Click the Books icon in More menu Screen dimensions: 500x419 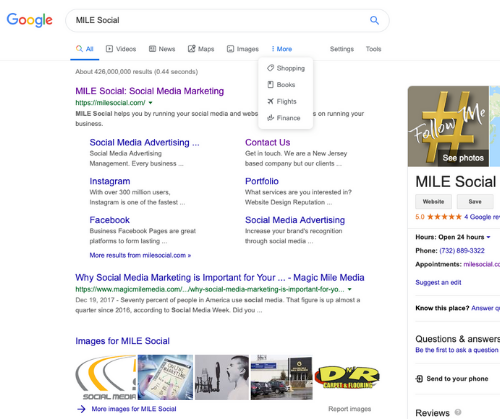tap(270, 85)
